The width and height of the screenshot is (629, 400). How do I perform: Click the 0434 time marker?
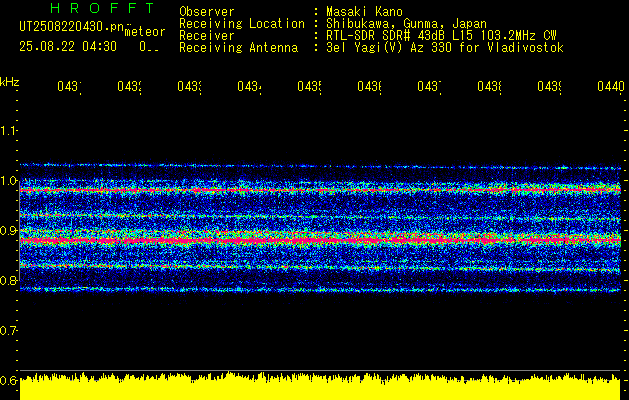click(249, 86)
